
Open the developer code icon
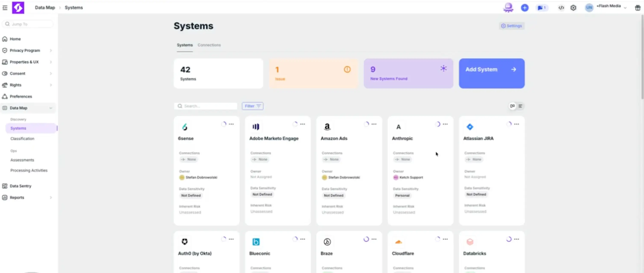point(561,8)
